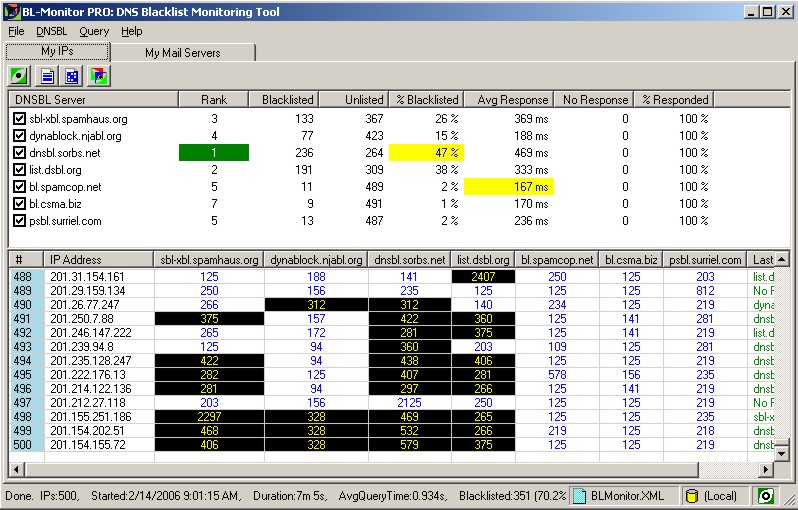Click the green eye status bar icon
The image size is (798, 510).
(765, 496)
